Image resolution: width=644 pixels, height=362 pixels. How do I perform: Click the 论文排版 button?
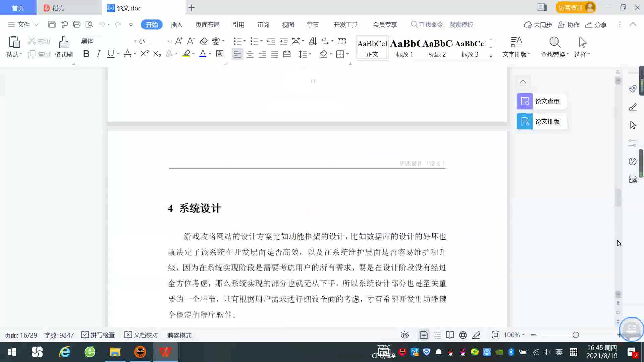pos(541,121)
